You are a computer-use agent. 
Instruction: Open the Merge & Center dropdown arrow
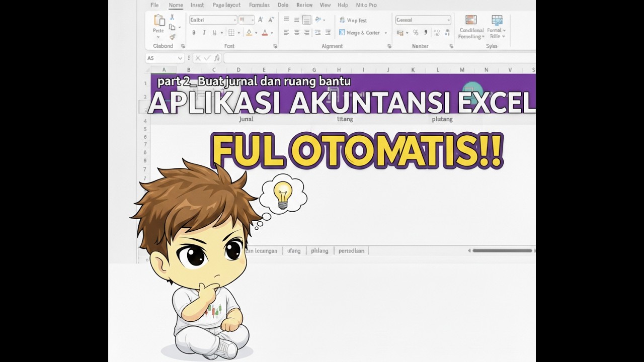click(386, 33)
